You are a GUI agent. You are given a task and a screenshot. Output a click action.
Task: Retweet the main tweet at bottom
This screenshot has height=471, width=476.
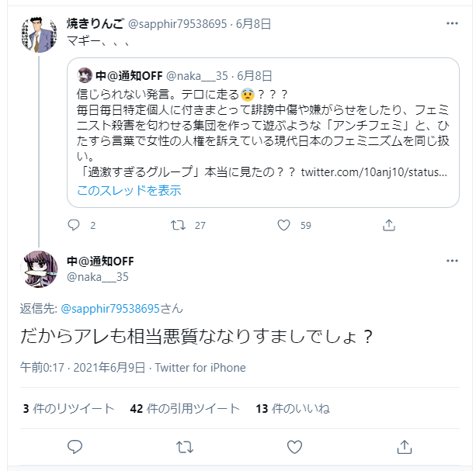click(x=185, y=447)
